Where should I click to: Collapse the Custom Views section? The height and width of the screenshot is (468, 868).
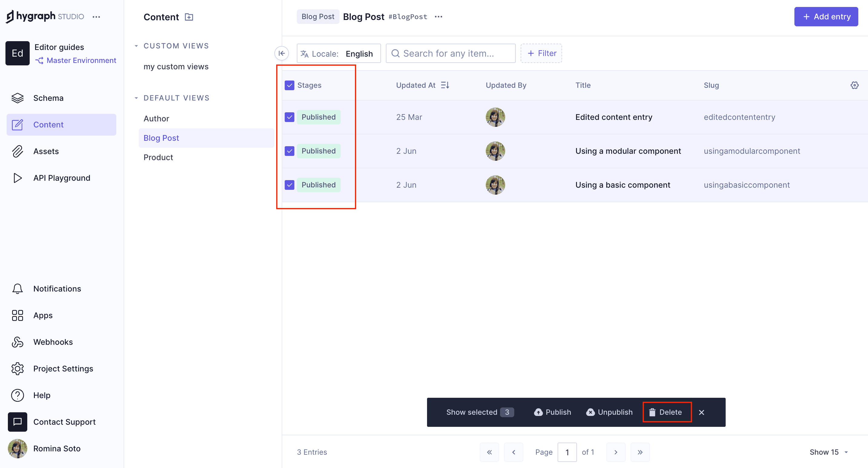(136, 46)
